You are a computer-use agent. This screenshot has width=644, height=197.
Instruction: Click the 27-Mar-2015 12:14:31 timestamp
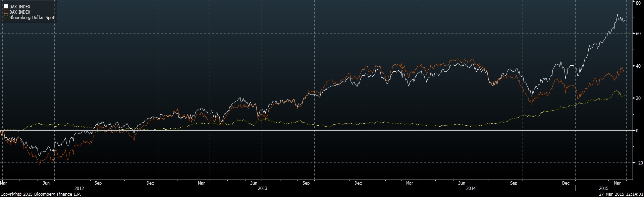click(621, 194)
